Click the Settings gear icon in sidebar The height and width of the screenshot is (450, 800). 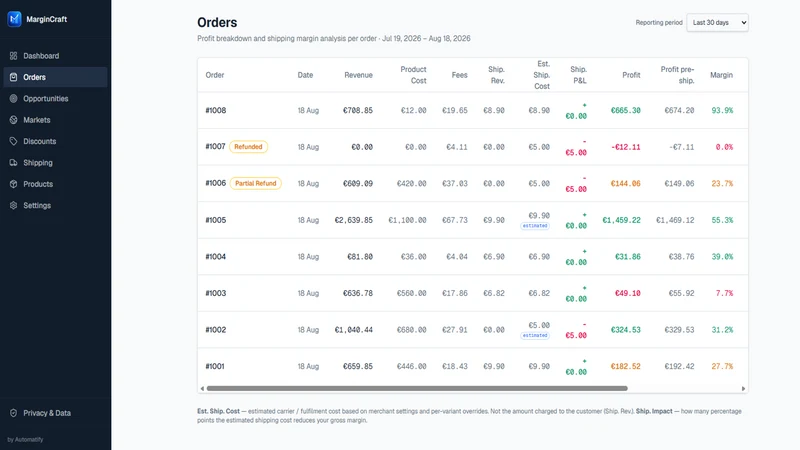pos(13,206)
